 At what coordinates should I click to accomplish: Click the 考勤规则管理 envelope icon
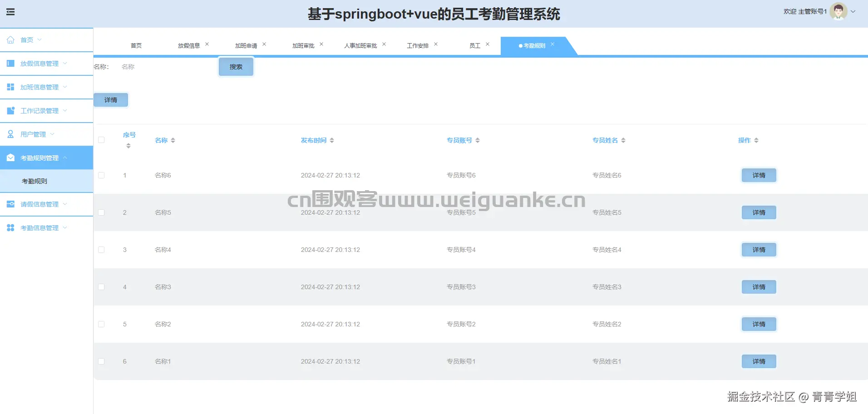click(10, 158)
